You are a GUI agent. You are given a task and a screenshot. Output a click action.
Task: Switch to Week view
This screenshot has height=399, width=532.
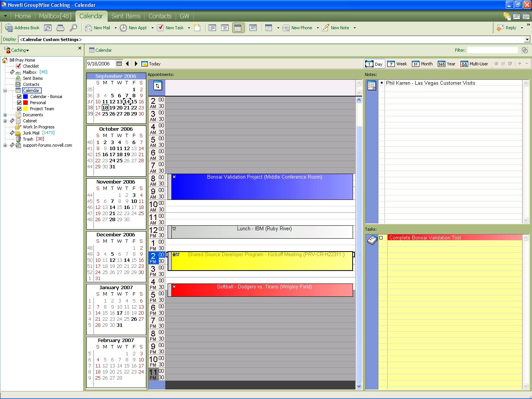click(x=397, y=64)
